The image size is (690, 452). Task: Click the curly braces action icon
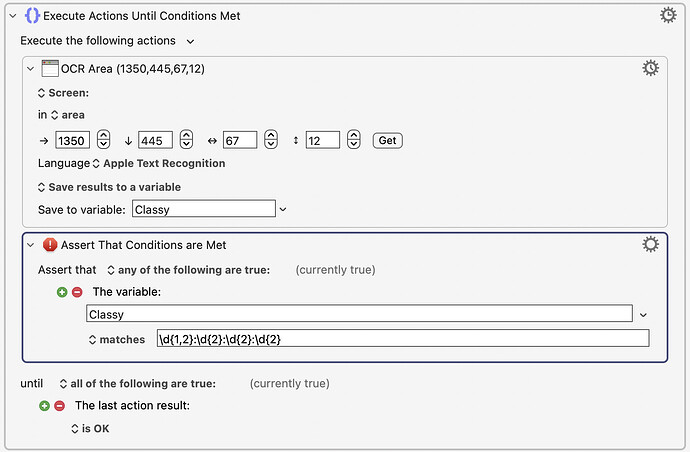click(32, 16)
